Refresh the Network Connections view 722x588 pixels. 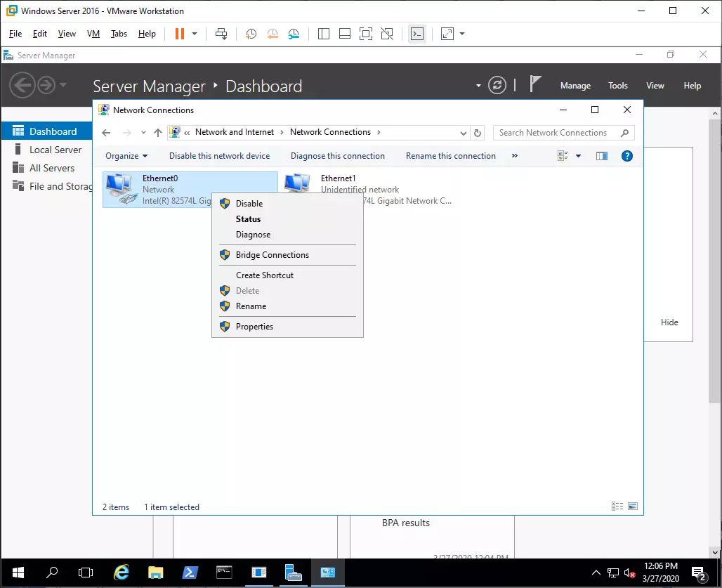[478, 133]
